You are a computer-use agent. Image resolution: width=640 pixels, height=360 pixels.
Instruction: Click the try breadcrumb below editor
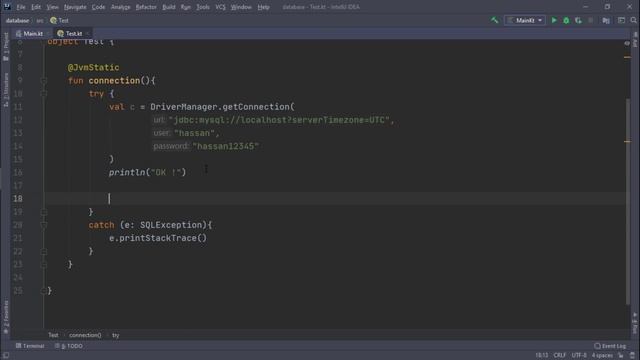pyautogui.click(x=116, y=335)
